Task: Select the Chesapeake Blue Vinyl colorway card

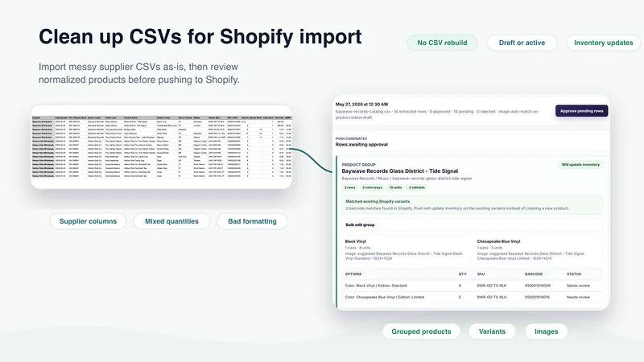Action: (539, 249)
